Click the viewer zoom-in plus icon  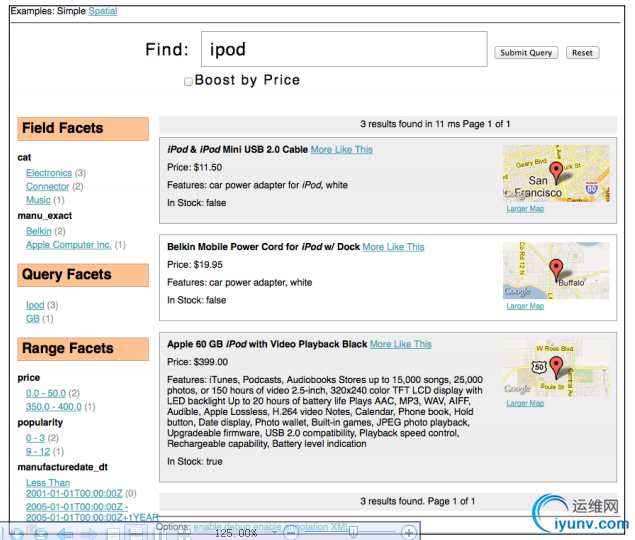(x=408, y=532)
